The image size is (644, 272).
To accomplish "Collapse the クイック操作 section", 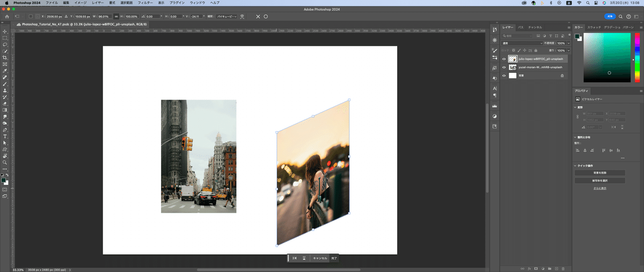I will 576,165.
